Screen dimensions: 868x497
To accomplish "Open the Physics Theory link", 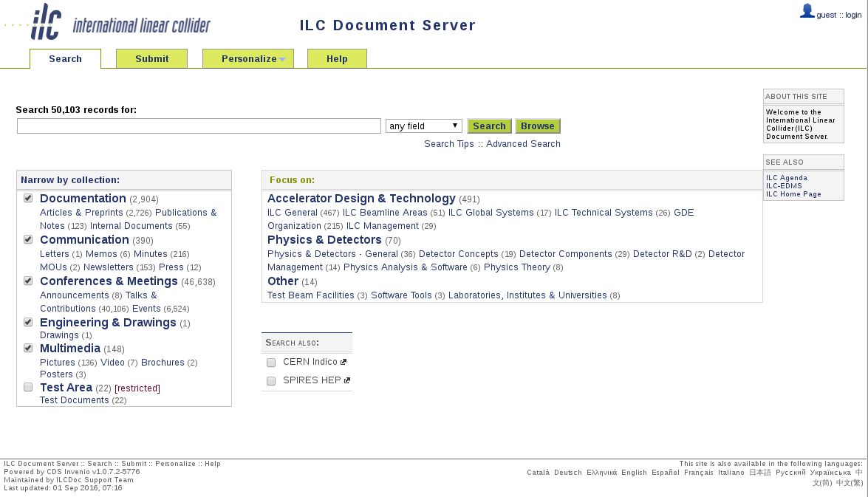I will 517,267.
